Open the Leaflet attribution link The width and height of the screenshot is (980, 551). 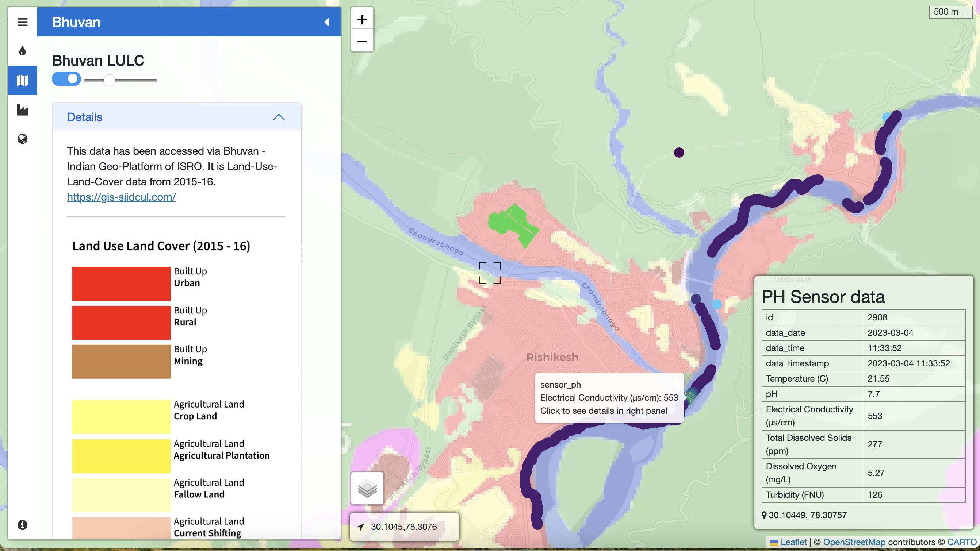coord(793,542)
